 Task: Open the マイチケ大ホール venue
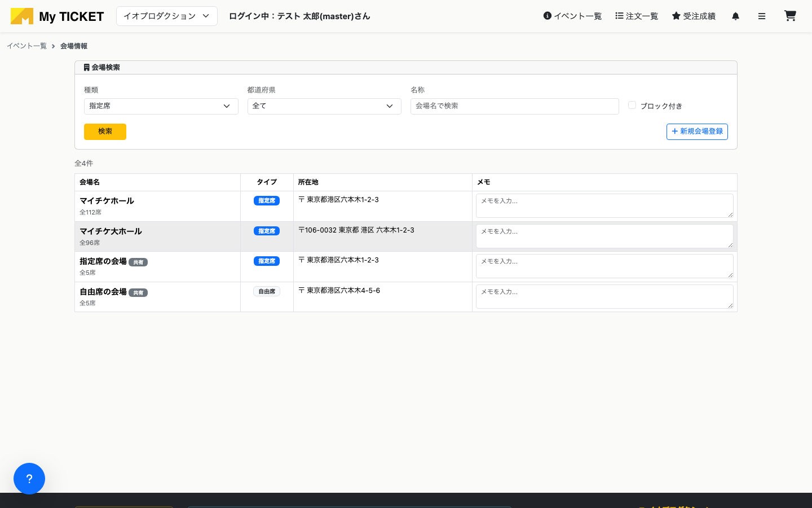click(111, 231)
